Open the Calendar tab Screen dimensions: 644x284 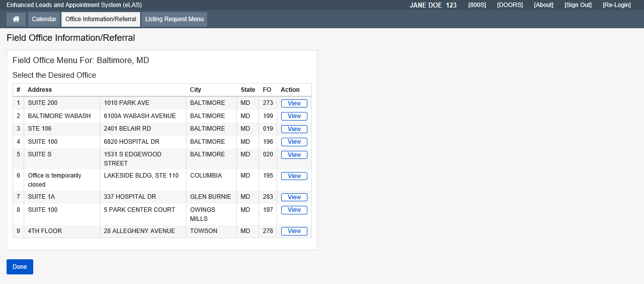[44, 19]
